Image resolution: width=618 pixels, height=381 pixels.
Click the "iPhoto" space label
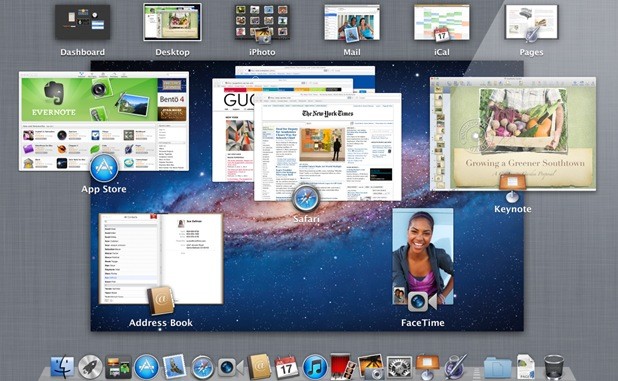[x=262, y=52]
